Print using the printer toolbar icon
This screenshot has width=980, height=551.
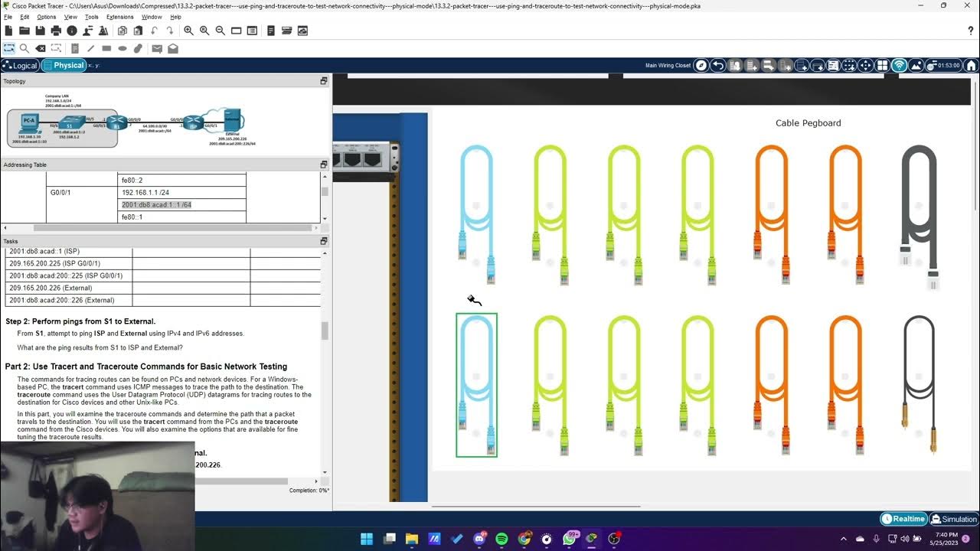pos(56,31)
